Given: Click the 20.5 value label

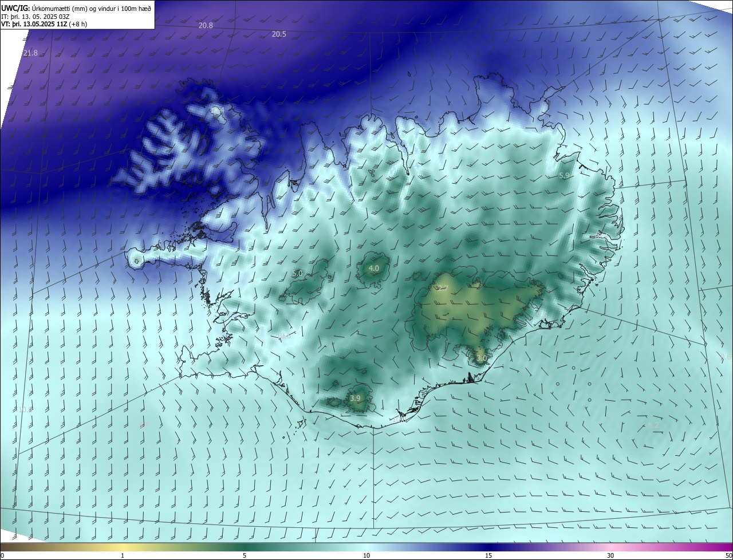Looking at the screenshot, I should tap(279, 34).
